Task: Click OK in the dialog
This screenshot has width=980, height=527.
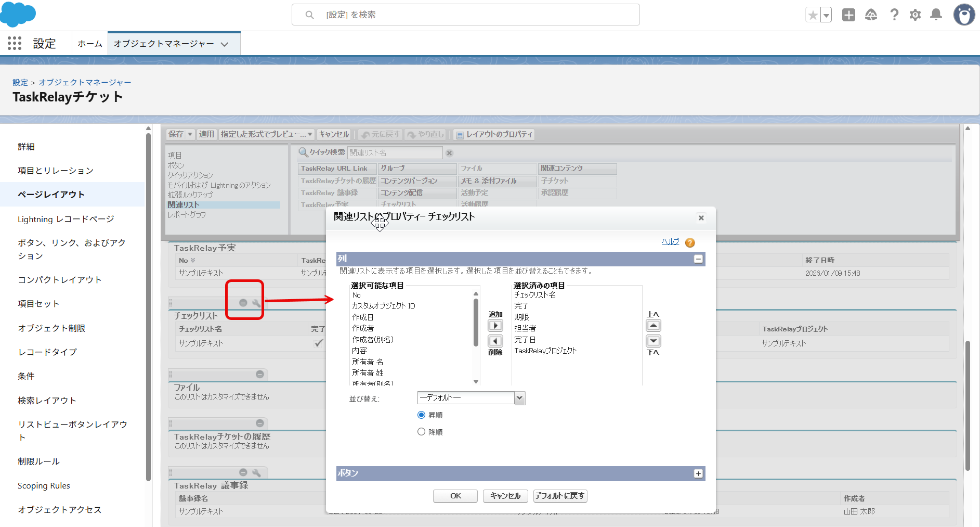Action: click(455, 496)
